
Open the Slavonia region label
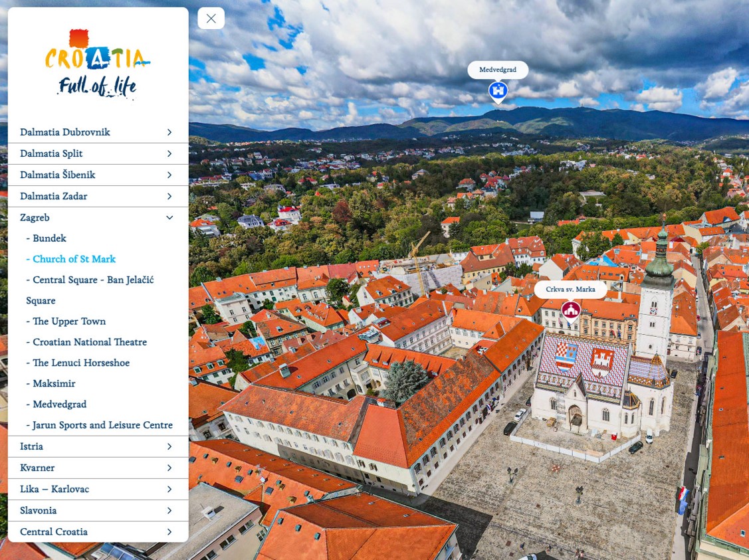(x=39, y=511)
